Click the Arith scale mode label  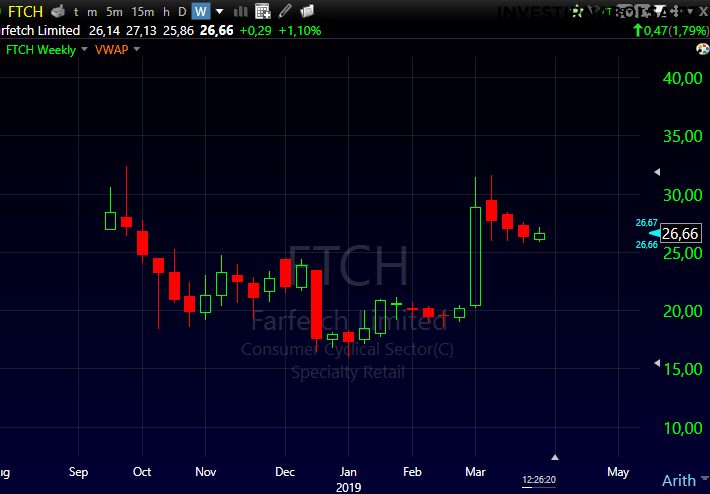(x=679, y=480)
